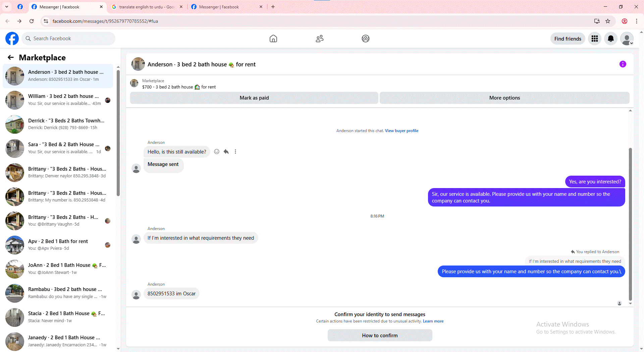
Task: Open the notifications bell
Action: tap(611, 39)
